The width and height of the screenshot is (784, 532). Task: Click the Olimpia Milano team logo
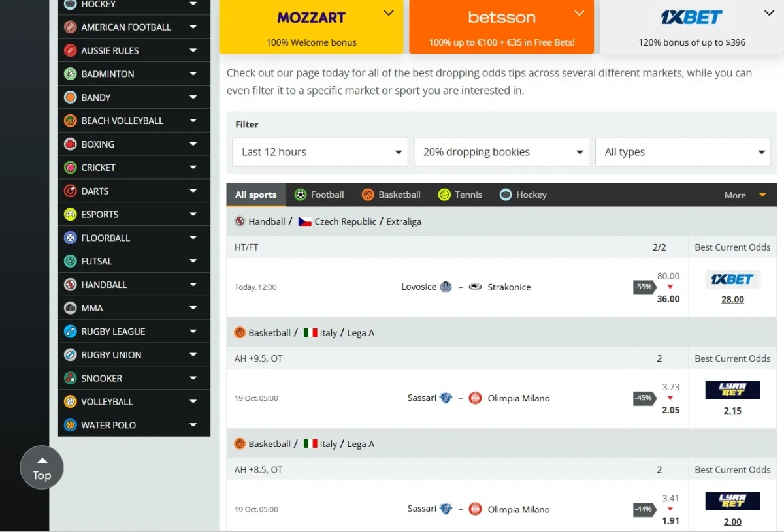tap(476, 398)
